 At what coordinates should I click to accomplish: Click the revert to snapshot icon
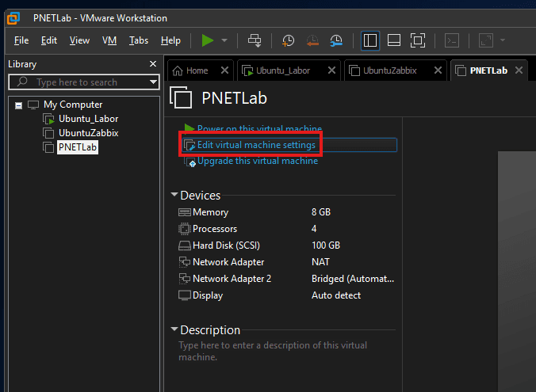pos(312,40)
